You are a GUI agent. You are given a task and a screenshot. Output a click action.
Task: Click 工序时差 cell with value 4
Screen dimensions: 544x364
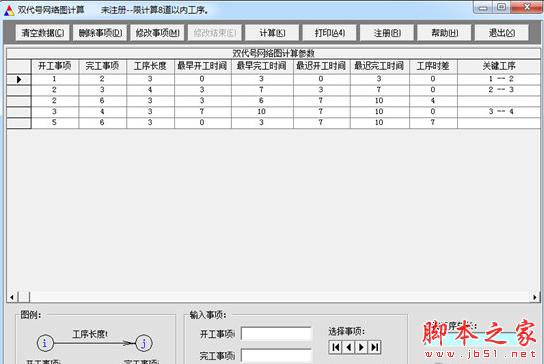pyautogui.click(x=433, y=101)
